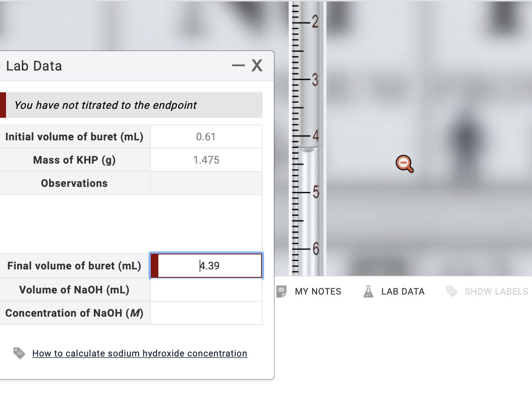Image resolution: width=532 pixels, height=406 pixels.
Task: Click the Volume of NaOH input field
Action: click(x=206, y=289)
